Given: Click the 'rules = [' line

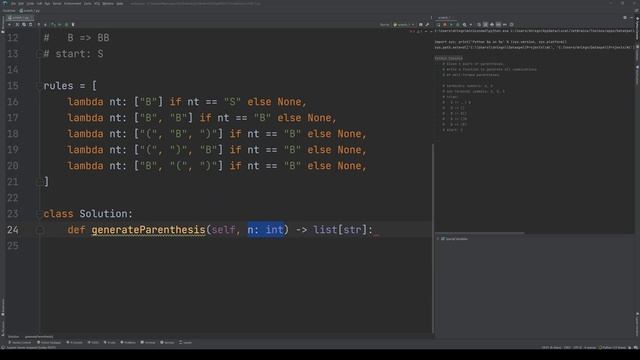Looking at the screenshot, I should tap(70, 86).
